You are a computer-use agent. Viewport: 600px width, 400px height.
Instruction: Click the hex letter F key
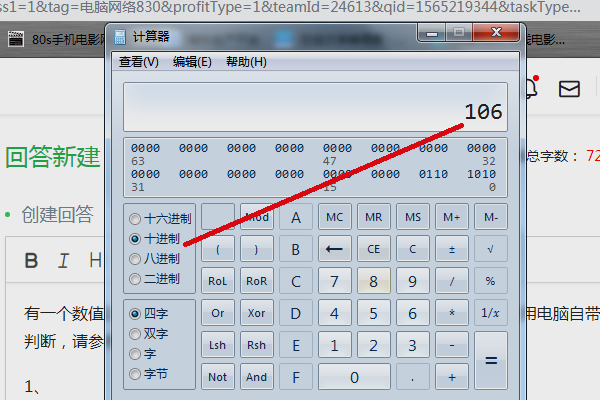click(x=296, y=377)
